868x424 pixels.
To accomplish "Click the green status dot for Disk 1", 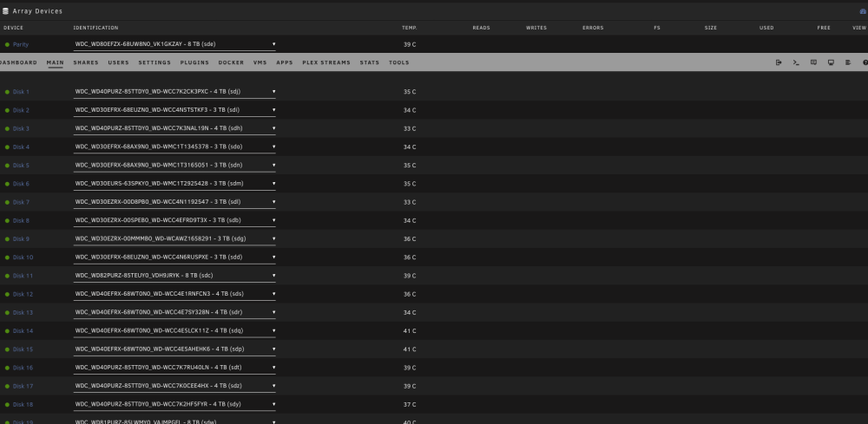I will 7,92.
